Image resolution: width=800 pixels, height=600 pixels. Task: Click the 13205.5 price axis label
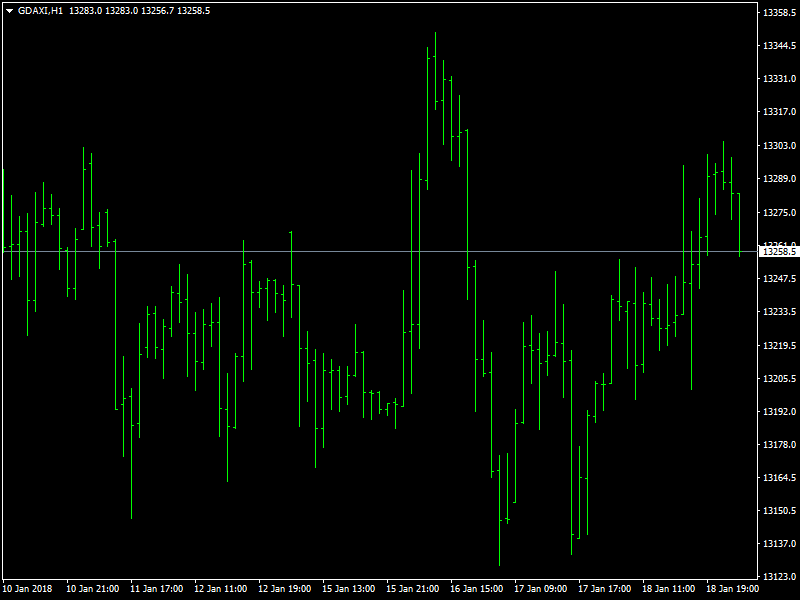point(779,379)
